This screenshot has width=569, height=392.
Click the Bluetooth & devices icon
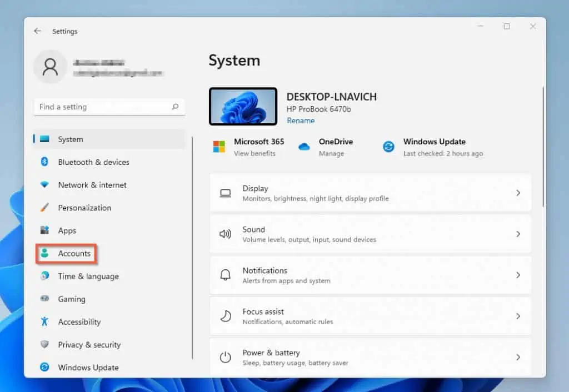[45, 162]
